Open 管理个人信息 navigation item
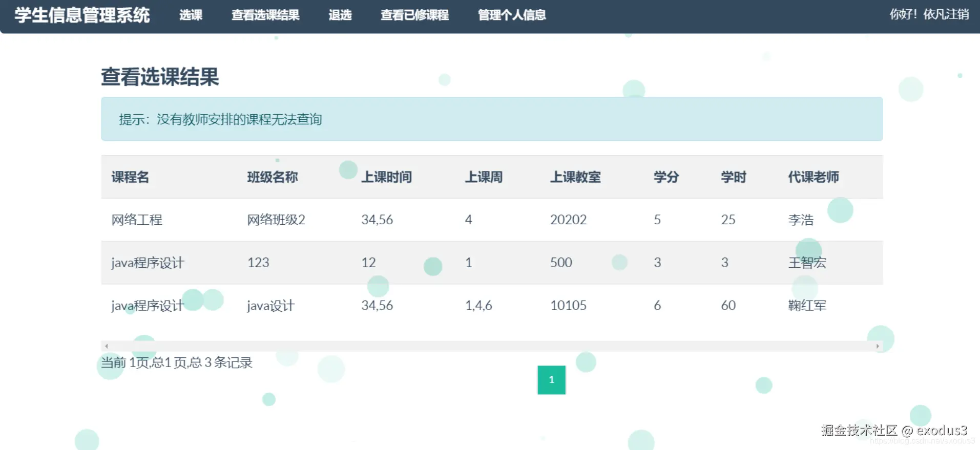Viewport: 980px width, 450px height. pos(512,15)
